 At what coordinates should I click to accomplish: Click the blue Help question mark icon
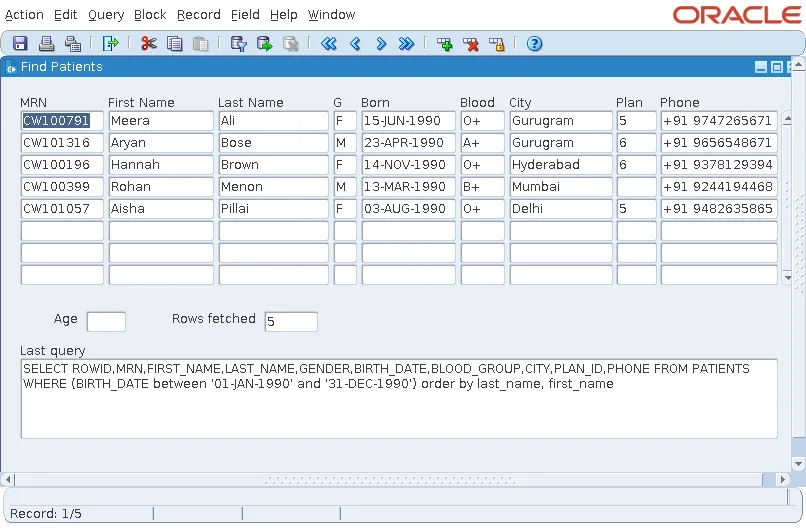[x=535, y=44]
